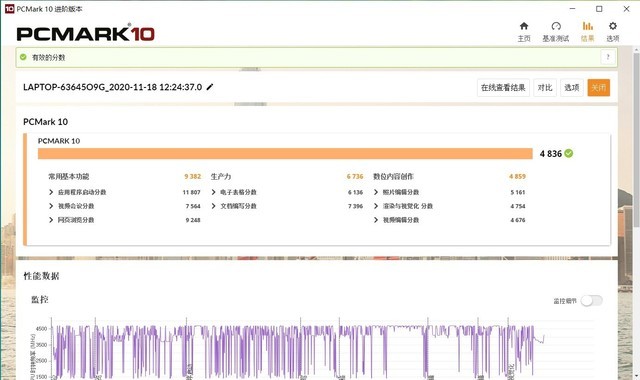This screenshot has width=640, height=380.
Task: Expand the 文档编写分数 row
Action: (213, 206)
